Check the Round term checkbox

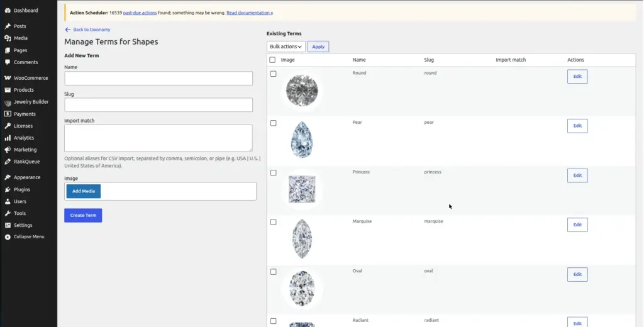point(274,74)
